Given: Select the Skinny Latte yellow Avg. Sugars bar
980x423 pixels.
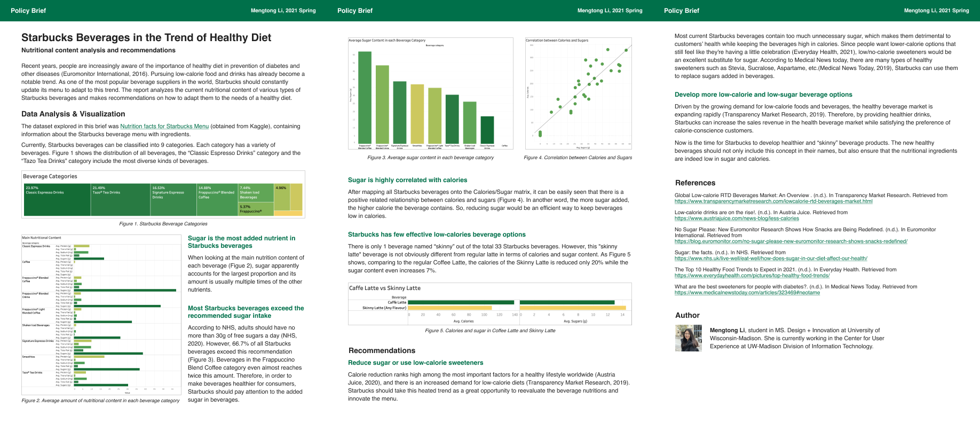Looking at the screenshot, I should [572, 308].
